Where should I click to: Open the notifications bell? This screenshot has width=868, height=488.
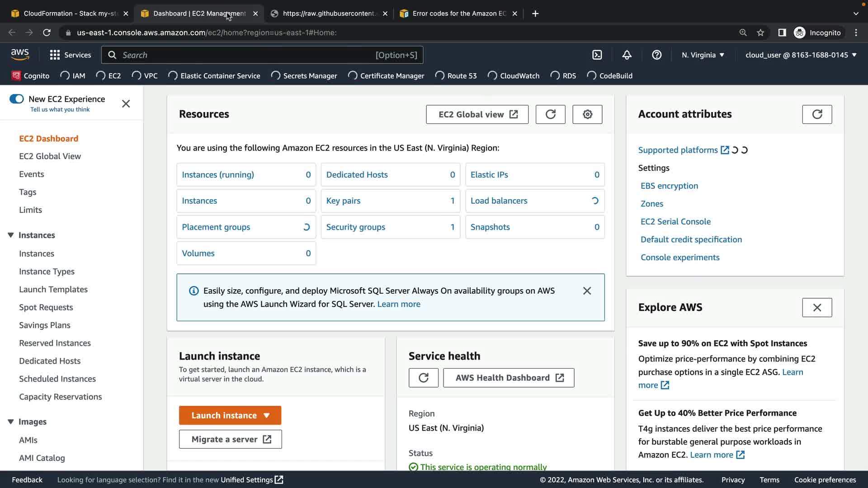[x=627, y=55]
